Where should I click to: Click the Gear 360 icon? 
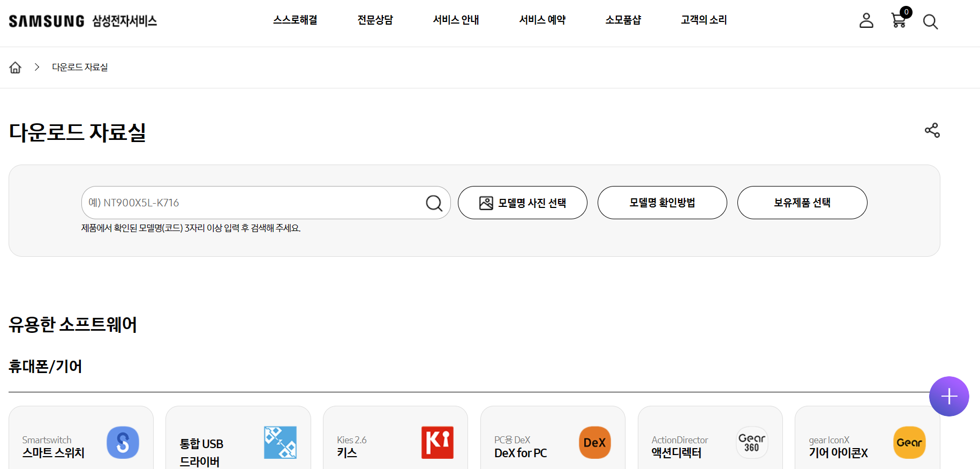point(752,443)
